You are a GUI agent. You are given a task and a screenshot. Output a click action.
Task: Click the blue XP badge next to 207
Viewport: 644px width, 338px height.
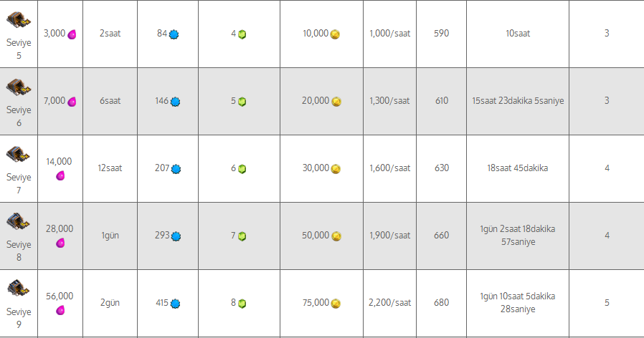pyautogui.click(x=176, y=168)
